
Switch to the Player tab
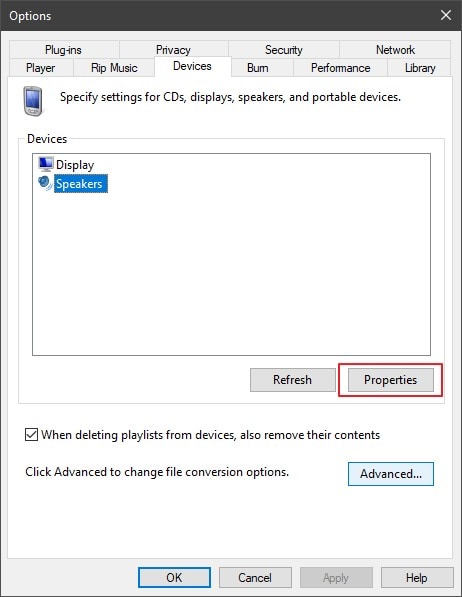coord(41,68)
